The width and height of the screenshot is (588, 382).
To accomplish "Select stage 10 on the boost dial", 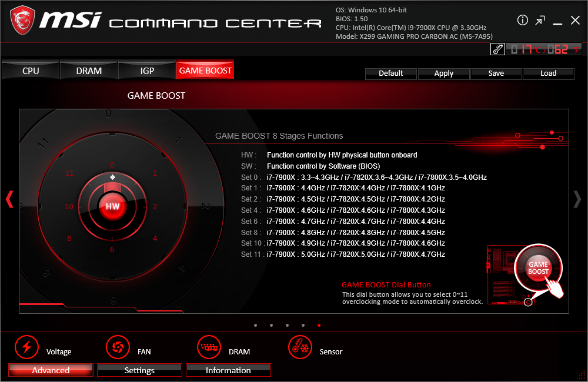I will pos(69,206).
